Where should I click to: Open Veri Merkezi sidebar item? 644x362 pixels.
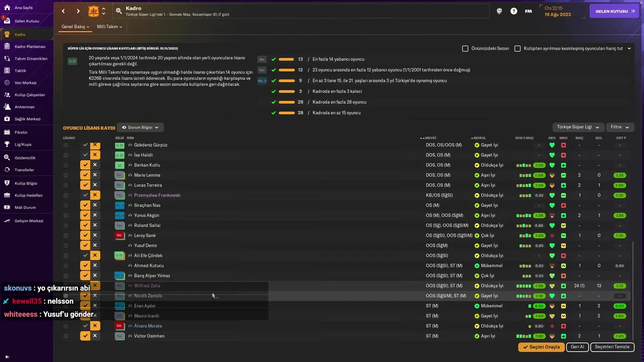coord(26,82)
